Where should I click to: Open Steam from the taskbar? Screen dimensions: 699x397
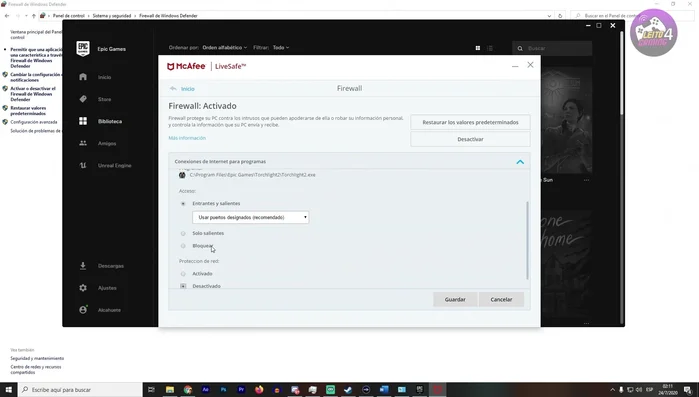pyautogui.click(x=348, y=389)
